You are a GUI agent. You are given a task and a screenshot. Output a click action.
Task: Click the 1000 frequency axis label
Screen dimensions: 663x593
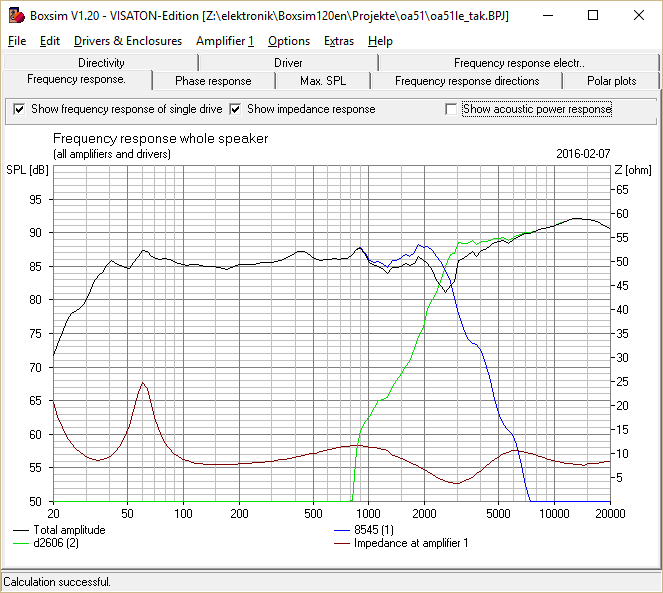coord(368,513)
